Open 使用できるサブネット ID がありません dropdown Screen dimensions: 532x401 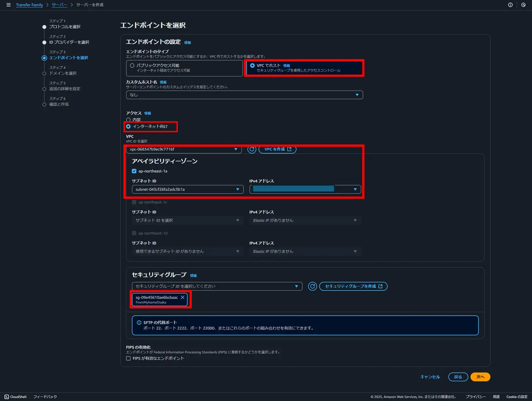(x=187, y=251)
